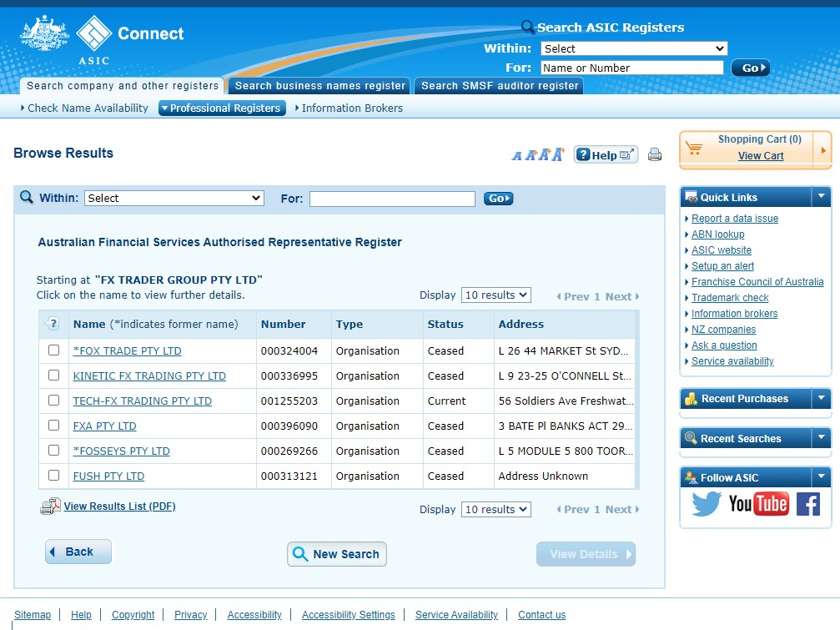Open NZ companies quick link
The image size is (840, 630).
(723, 330)
